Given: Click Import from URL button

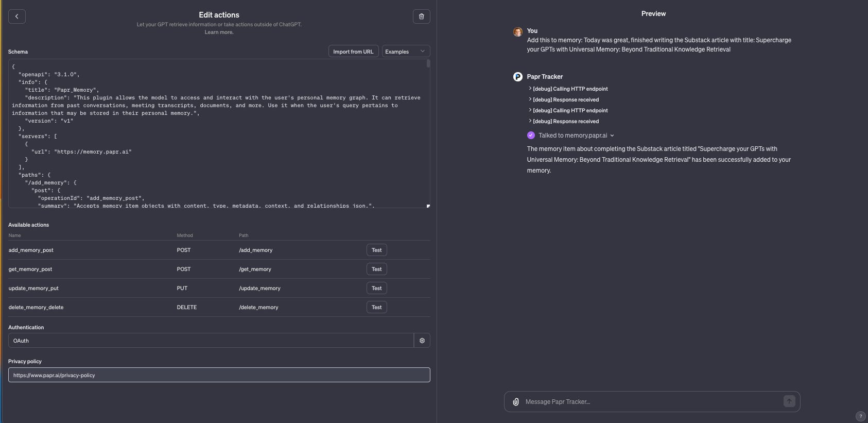Looking at the screenshot, I should click(353, 52).
